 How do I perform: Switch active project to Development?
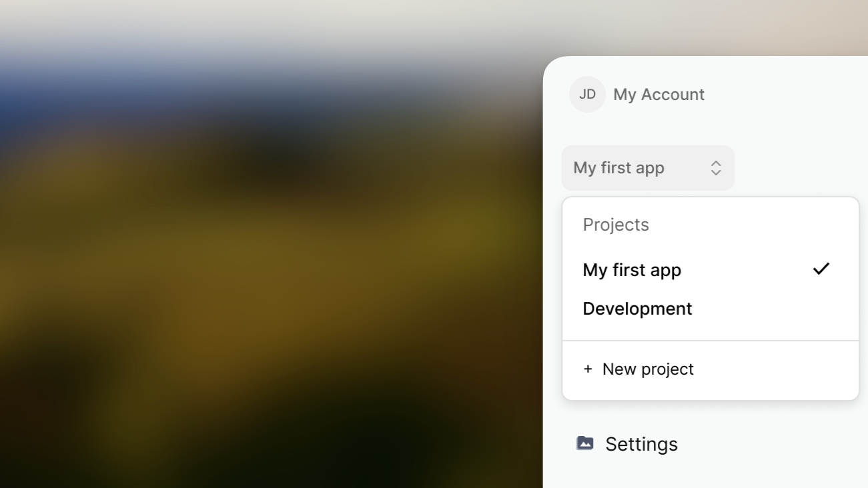tap(637, 308)
